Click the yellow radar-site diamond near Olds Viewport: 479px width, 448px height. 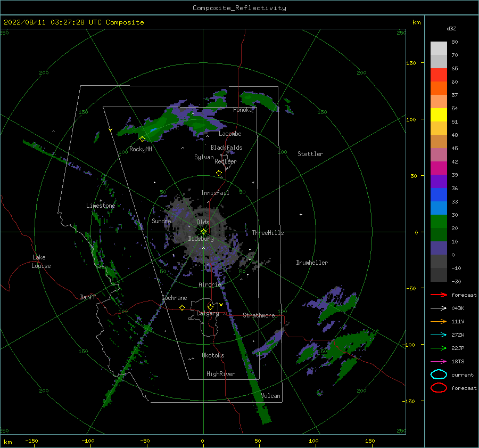[x=203, y=232]
